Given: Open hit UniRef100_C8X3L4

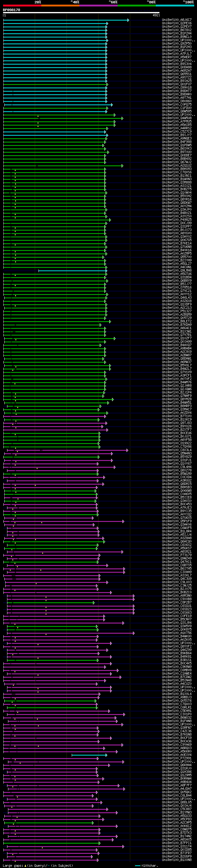Looking at the screenshot, I should coord(177,450).
